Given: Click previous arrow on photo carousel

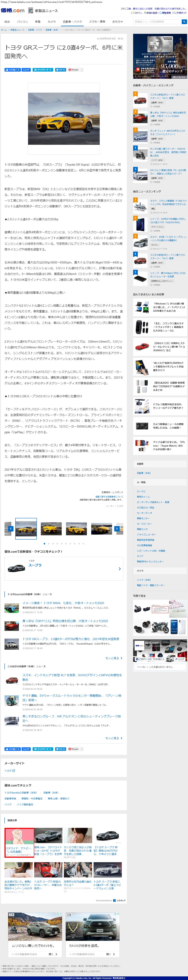Looking at the screenshot, I should (x=11, y=528).
